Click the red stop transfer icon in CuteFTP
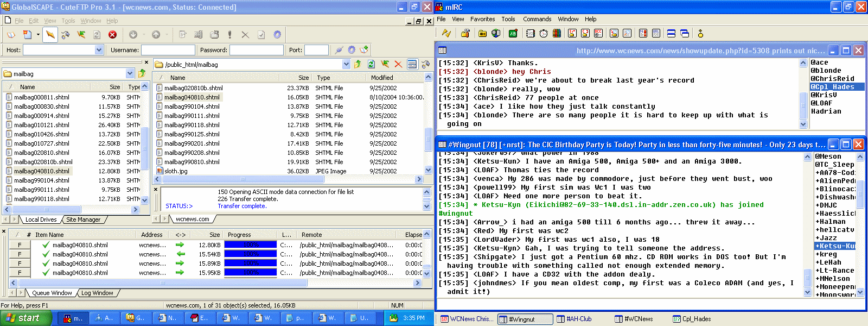Screen dimensions: 868x326 tap(112, 35)
